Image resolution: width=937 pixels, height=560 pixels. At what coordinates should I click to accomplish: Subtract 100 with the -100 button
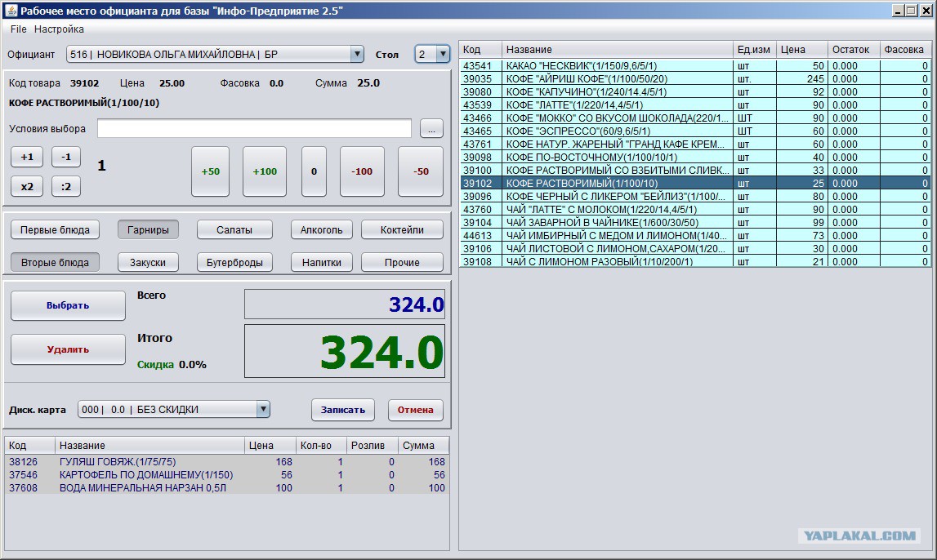pos(362,171)
